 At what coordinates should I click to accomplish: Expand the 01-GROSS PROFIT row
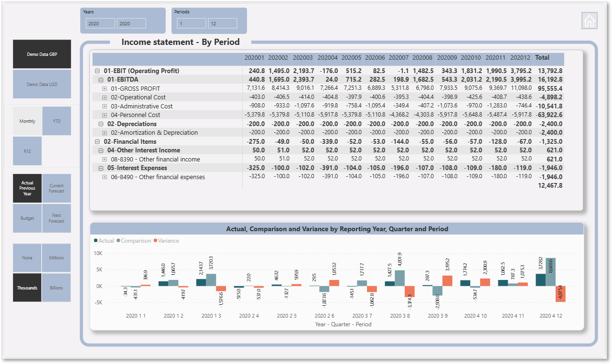coord(105,88)
